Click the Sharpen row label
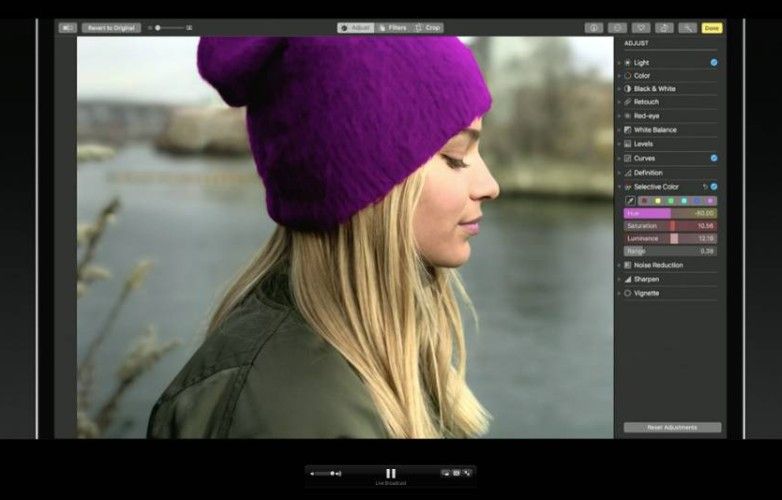Viewport: 782px width, 500px height. point(646,280)
